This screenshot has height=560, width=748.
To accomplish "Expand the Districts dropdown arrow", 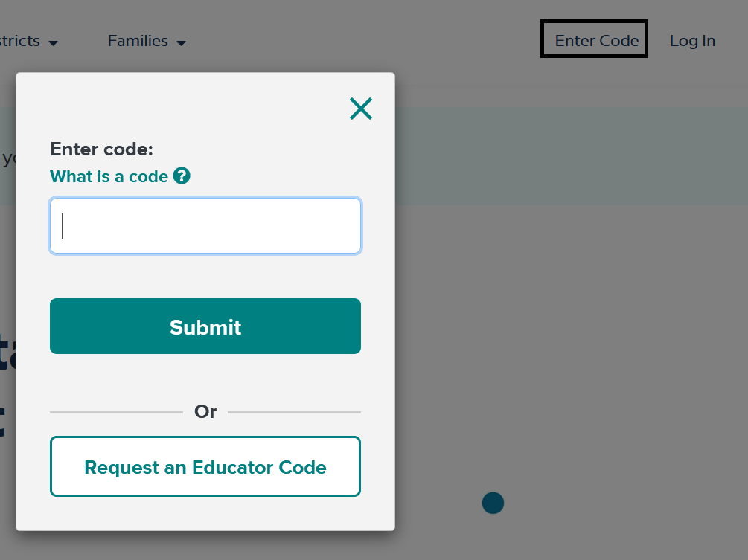I will point(53,43).
